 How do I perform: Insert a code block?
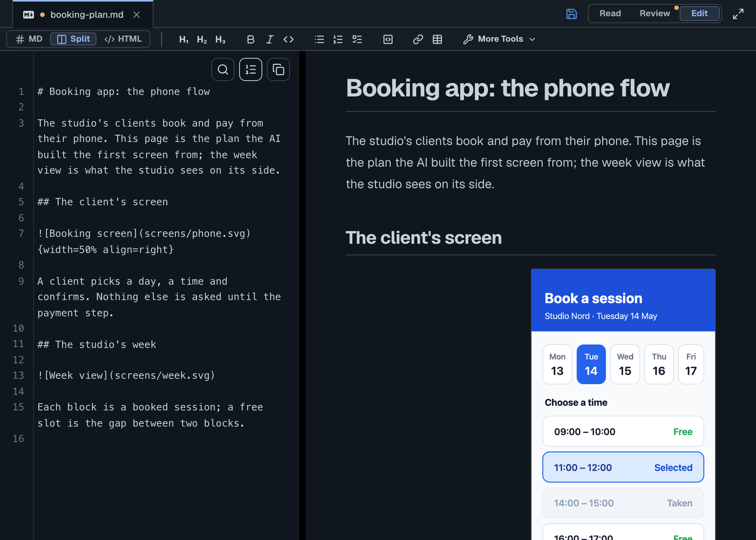click(388, 39)
